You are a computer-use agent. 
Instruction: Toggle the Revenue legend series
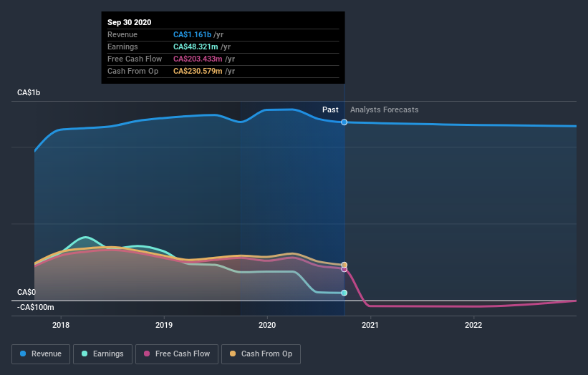pos(41,354)
